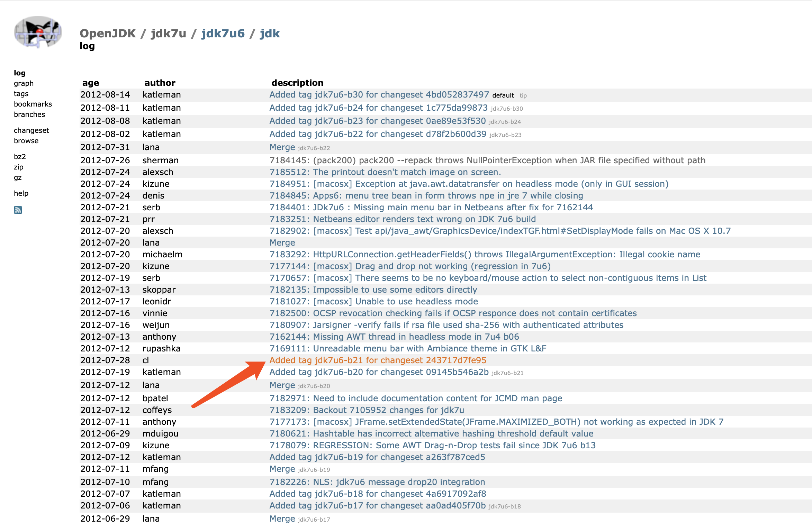Screen dimensions: 812x523
Task: Open 7182226 NLS message drop20 commit
Action: pyautogui.click(x=377, y=482)
